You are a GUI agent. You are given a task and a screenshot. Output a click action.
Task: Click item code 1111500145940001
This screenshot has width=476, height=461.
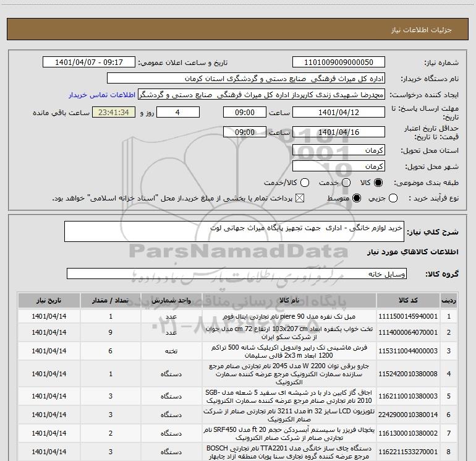[408, 316]
